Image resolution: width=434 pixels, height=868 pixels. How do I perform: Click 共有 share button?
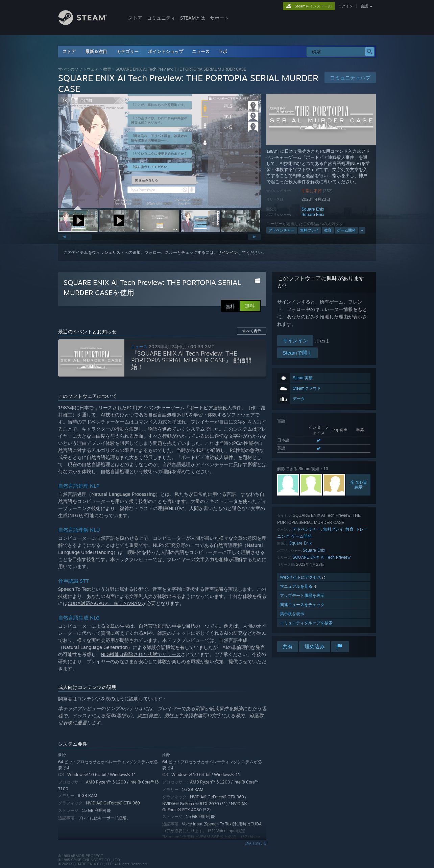coord(287,647)
